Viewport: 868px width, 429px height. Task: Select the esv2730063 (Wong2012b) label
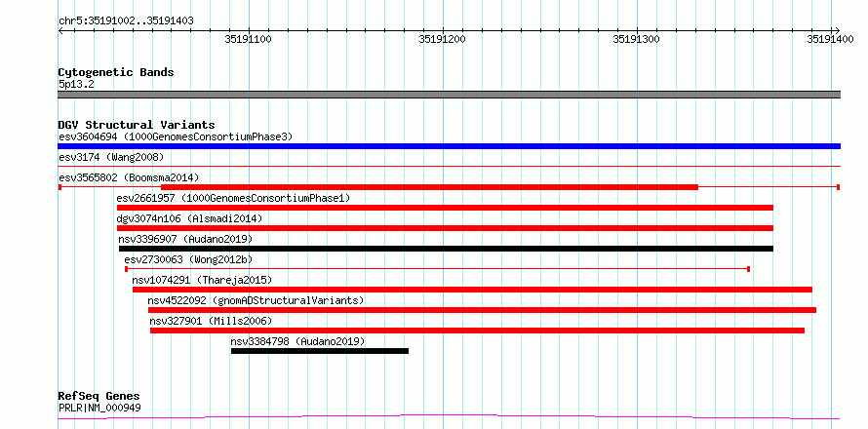[189, 259]
